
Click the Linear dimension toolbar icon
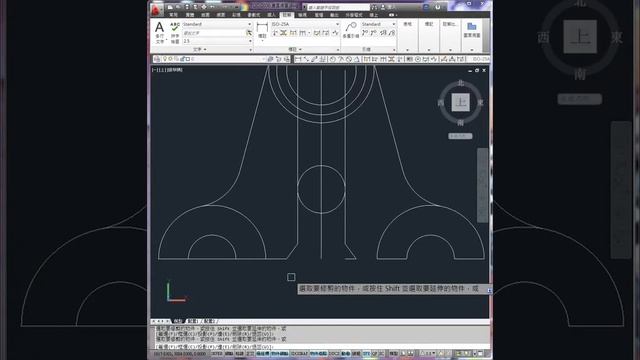(298, 59)
